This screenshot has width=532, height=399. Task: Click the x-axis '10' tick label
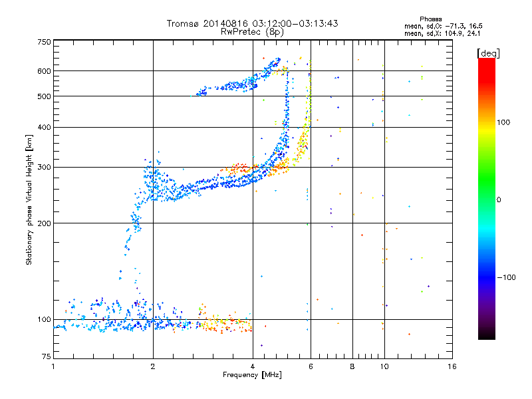click(384, 366)
